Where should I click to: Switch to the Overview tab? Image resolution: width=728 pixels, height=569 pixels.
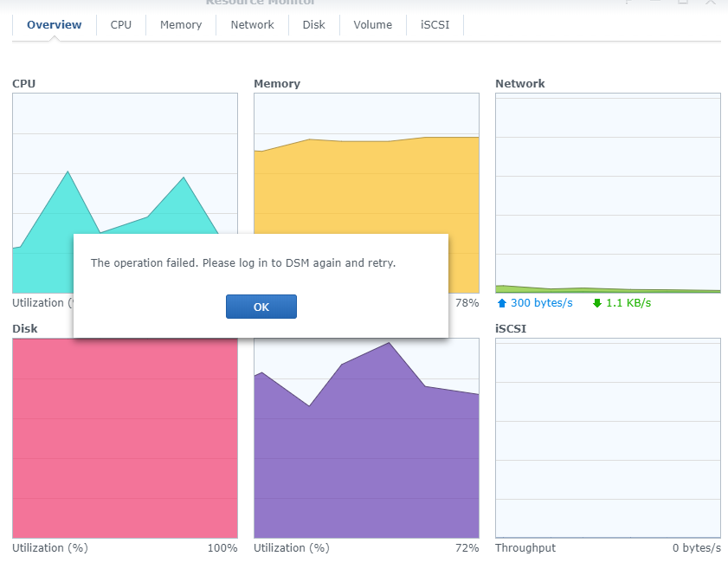54,25
